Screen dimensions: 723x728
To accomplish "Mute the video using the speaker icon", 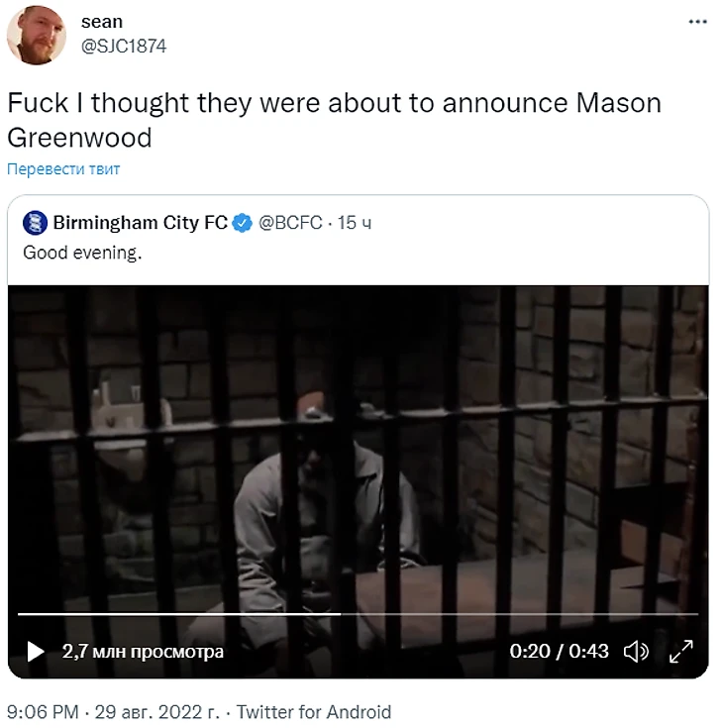I will (636, 651).
